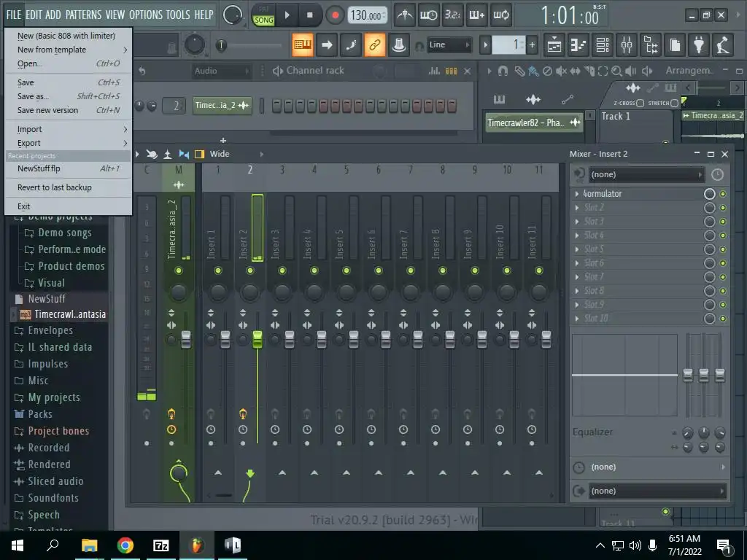Toggle Slot 10 enable LED
The image size is (747, 560).
pos(723,319)
